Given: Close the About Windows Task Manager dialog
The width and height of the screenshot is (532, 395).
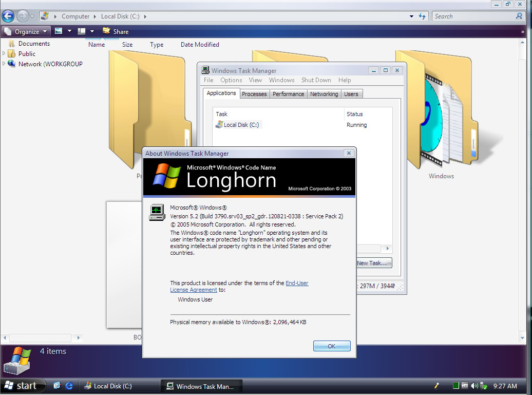Looking at the screenshot, I should pyautogui.click(x=349, y=153).
